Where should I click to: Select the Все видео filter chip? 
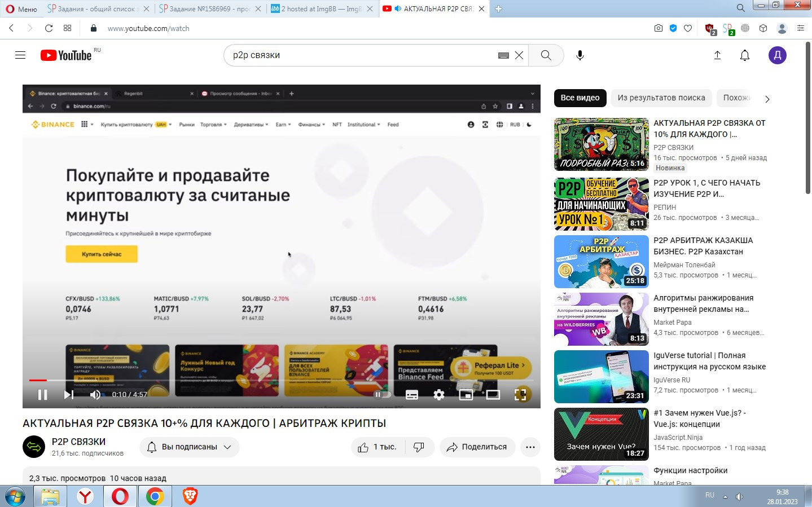pos(580,98)
